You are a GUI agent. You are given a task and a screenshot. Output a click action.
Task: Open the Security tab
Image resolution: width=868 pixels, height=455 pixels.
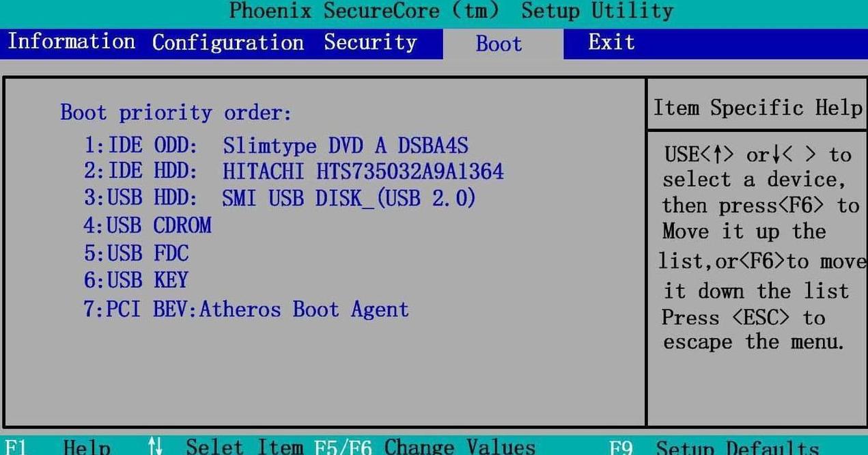pos(370,42)
